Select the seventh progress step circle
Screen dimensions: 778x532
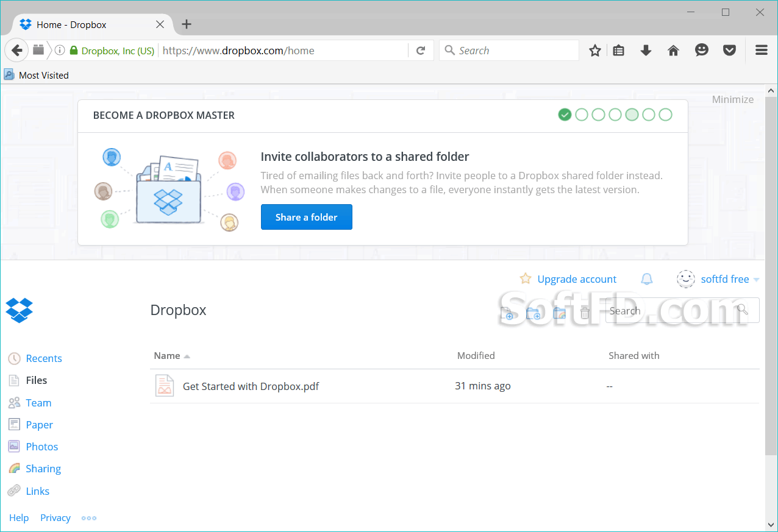tap(665, 115)
